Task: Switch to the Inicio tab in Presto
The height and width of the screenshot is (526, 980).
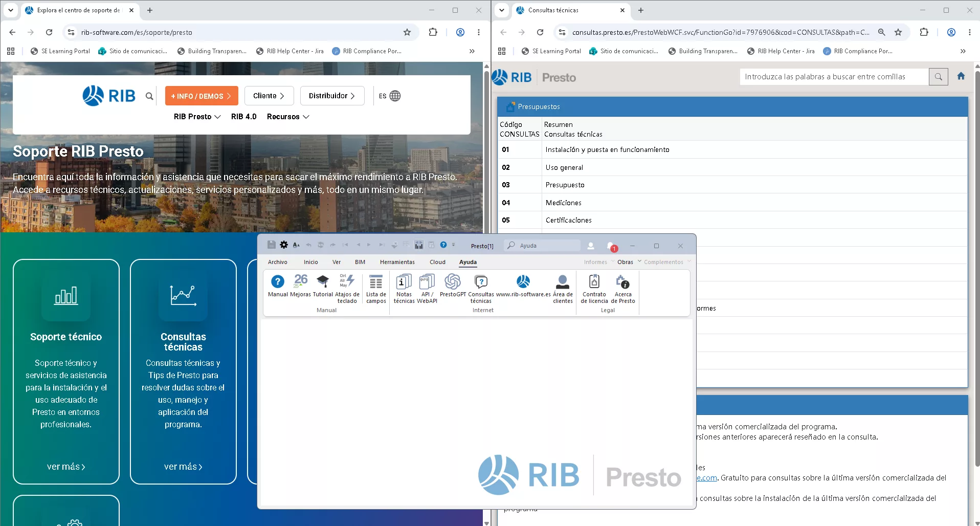Action: click(310, 262)
